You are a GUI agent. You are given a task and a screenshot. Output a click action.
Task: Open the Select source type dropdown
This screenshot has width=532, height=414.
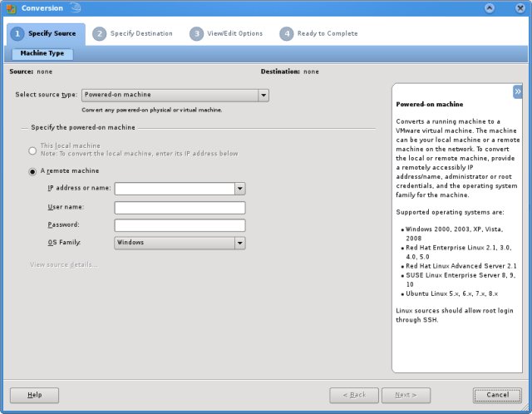(263, 96)
